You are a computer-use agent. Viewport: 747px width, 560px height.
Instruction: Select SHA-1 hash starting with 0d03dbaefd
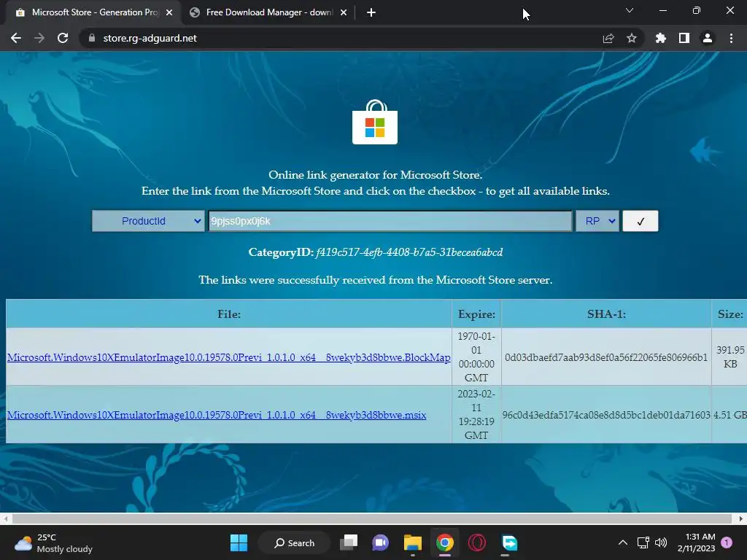click(606, 357)
